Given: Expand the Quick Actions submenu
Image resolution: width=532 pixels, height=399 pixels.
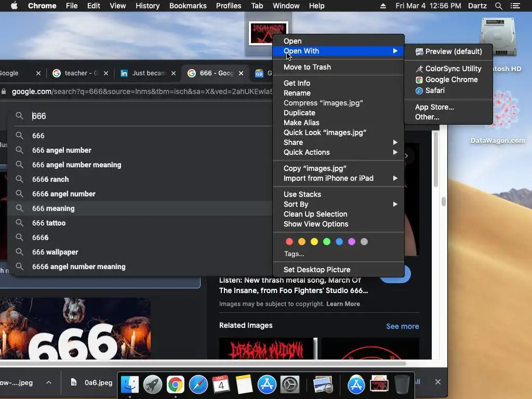Looking at the screenshot, I should pos(339,152).
